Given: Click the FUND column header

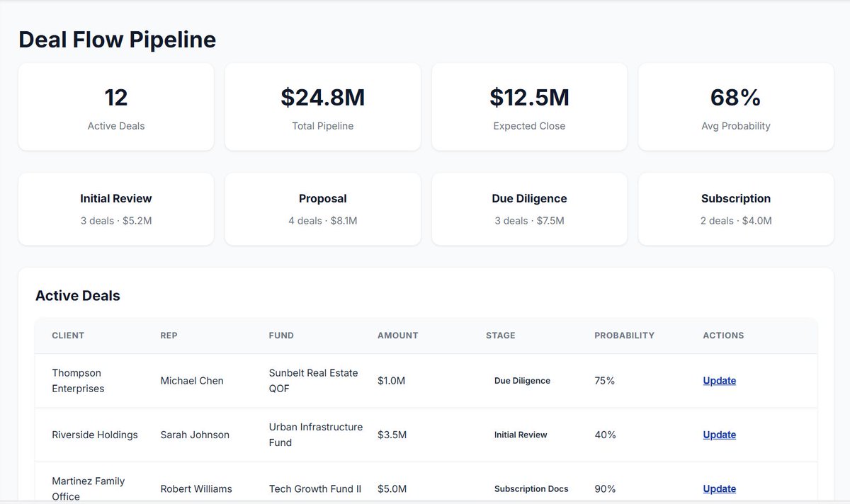Looking at the screenshot, I should [281, 336].
